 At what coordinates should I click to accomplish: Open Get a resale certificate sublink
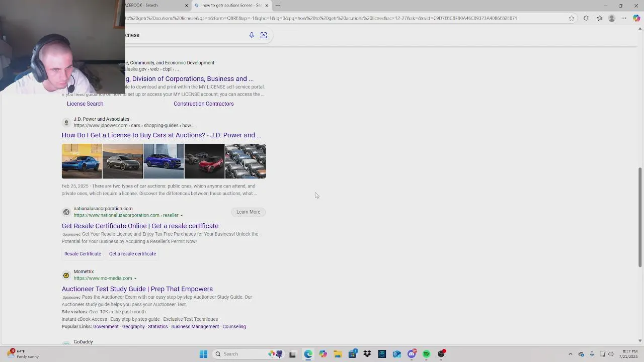coord(132,254)
